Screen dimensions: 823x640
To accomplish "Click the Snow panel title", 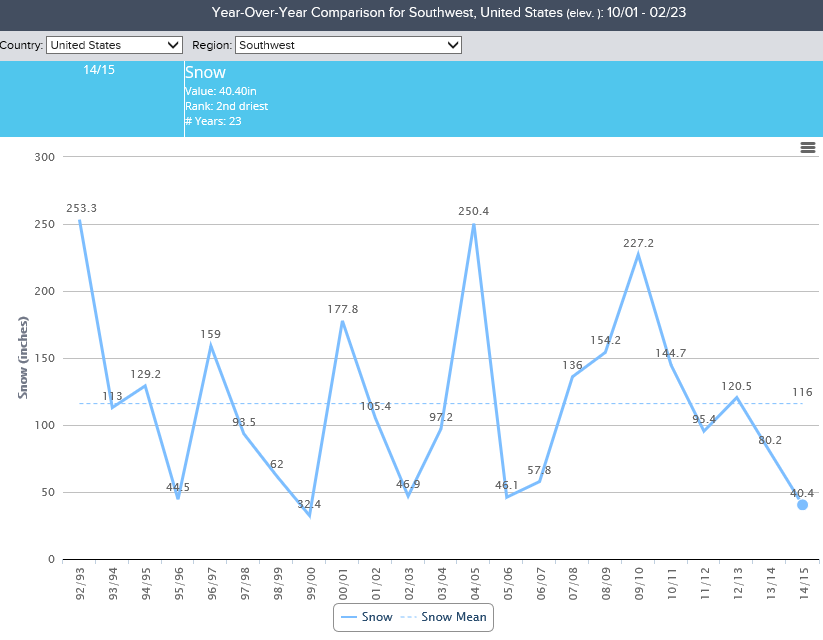I will pyautogui.click(x=205, y=73).
